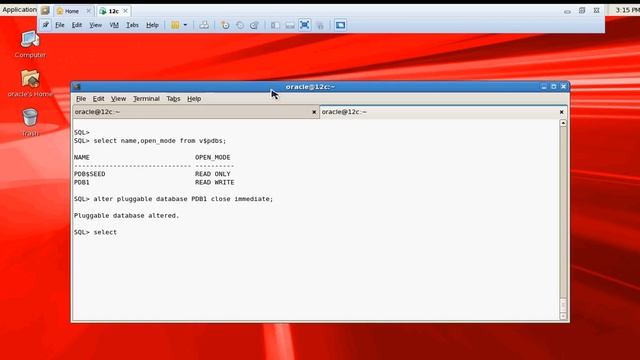
Task: Open the terminal View menu
Action: [118, 98]
